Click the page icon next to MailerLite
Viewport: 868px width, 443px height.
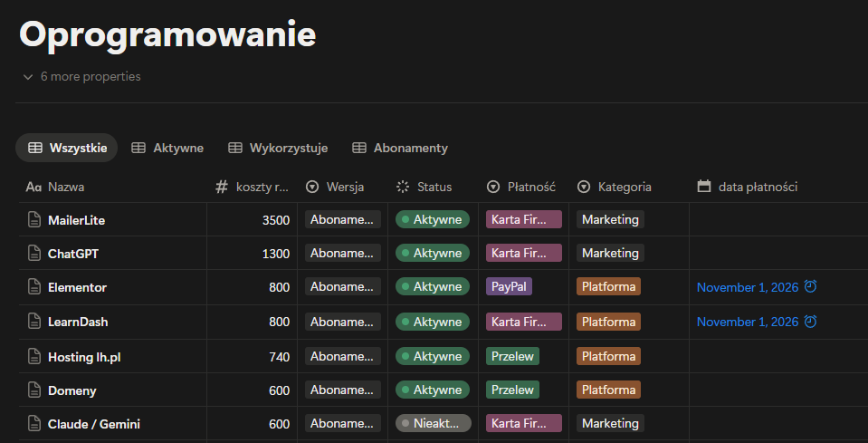click(x=34, y=220)
